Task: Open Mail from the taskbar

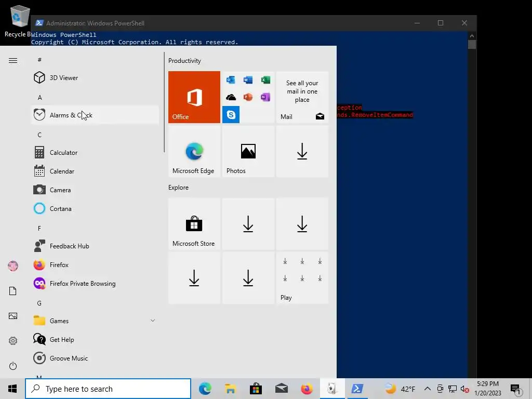Action: pos(281,389)
